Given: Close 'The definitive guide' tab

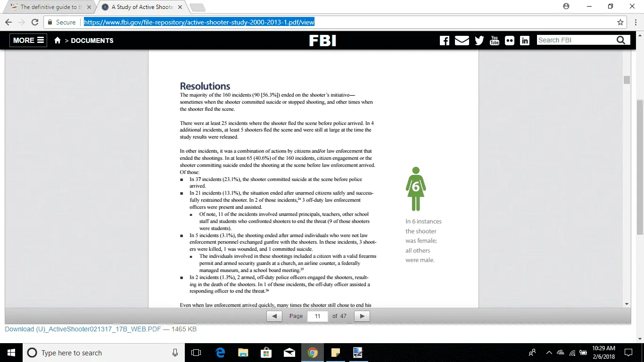Looking at the screenshot, I should coord(89,7).
